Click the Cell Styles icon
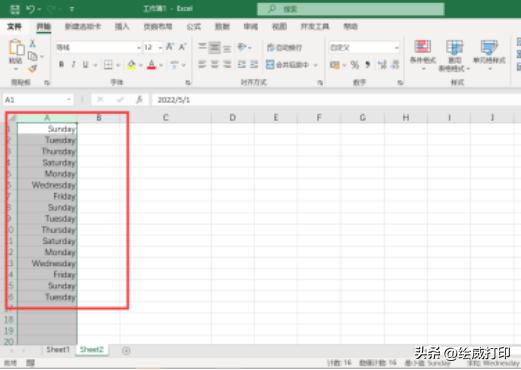Viewport: 521px width, 370px height. [x=489, y=47]
